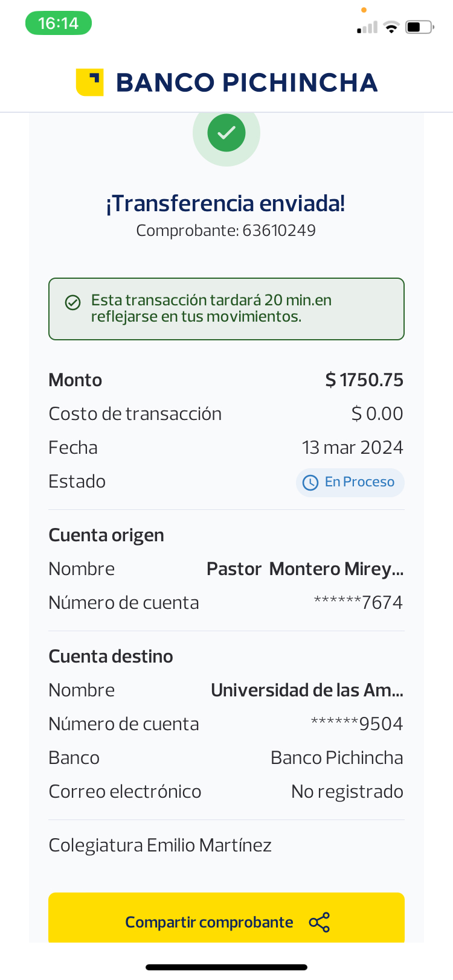The image size is (453, 980).
Task: Tap the share icon on the yellow button
Action: point(320,922)
